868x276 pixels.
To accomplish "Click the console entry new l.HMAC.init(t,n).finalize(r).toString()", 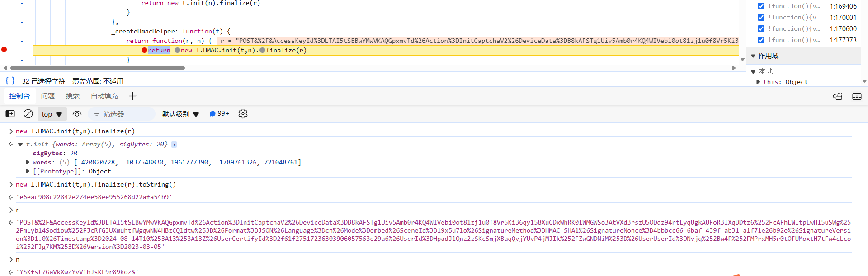I will 96,184.
